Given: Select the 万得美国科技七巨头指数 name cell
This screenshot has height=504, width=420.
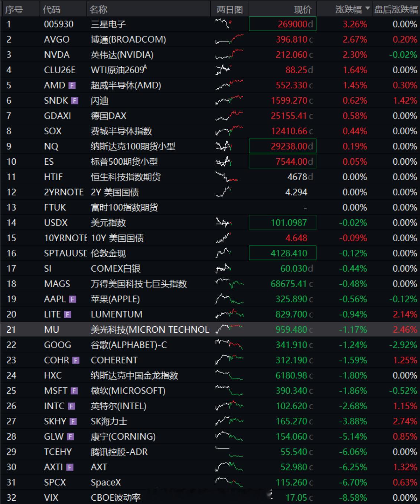Looking at the screenshot, I should pyautogui.click(x=139, y=284).
